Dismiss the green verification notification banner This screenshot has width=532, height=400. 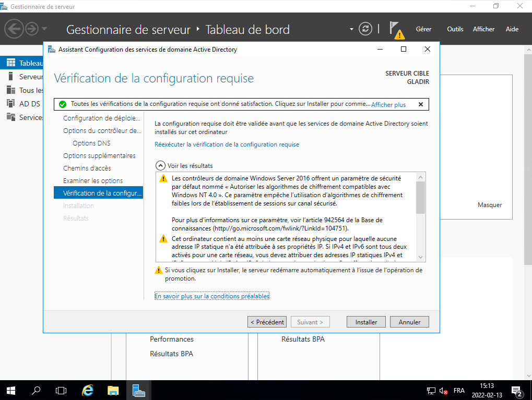tap(420, 104)
